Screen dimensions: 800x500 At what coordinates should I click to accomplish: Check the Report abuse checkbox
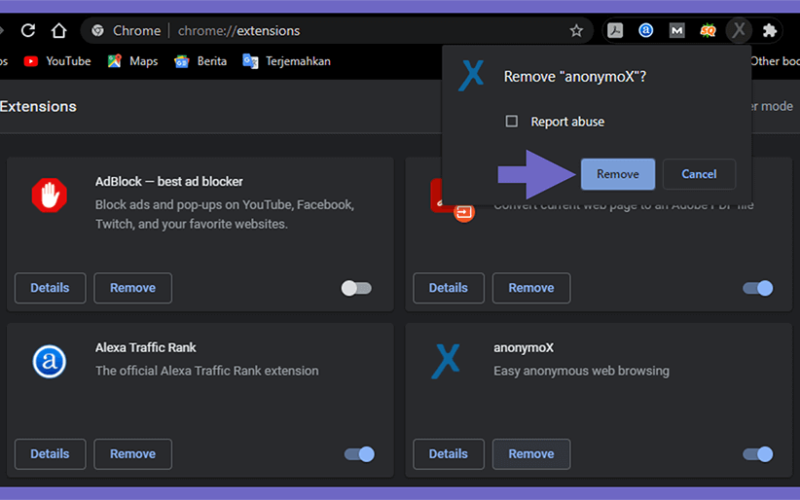pyautogui.click(x=511, y=121)
